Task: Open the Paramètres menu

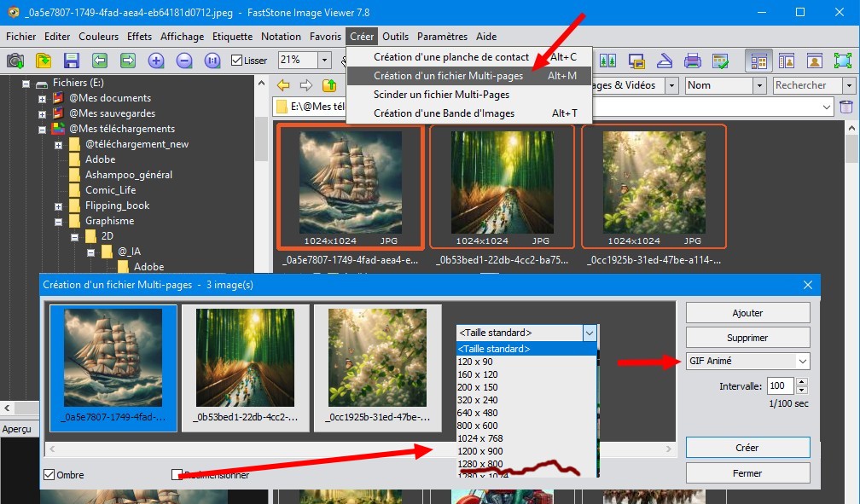Action: tap(442, 37)
